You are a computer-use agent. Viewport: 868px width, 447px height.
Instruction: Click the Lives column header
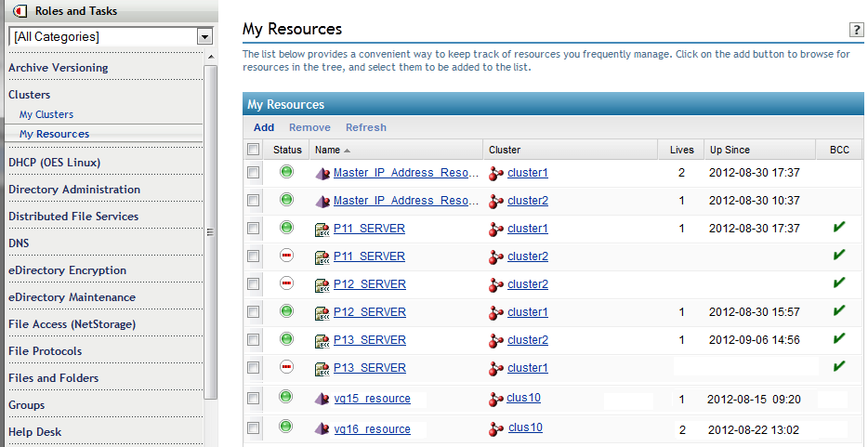pos(681,150)
